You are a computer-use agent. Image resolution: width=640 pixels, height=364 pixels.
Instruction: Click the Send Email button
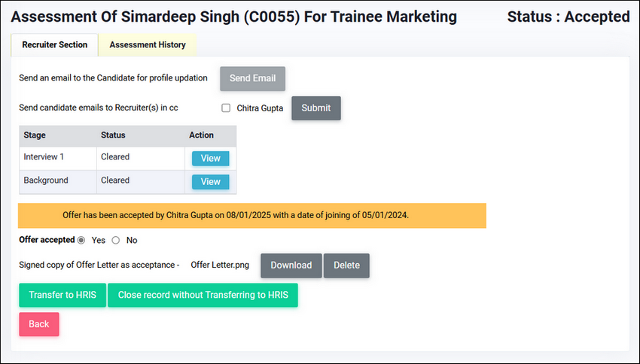pyautogui.click(x=253, y=78)
